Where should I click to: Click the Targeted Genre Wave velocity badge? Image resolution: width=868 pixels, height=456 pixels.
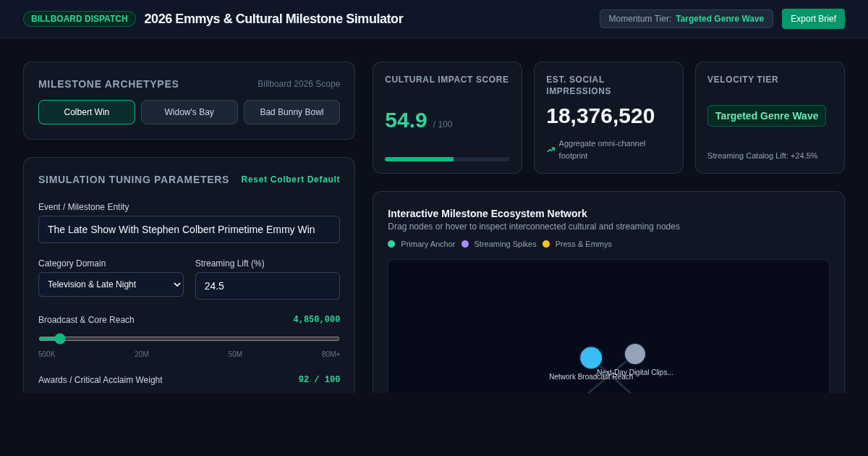click(x=767, y=116)
